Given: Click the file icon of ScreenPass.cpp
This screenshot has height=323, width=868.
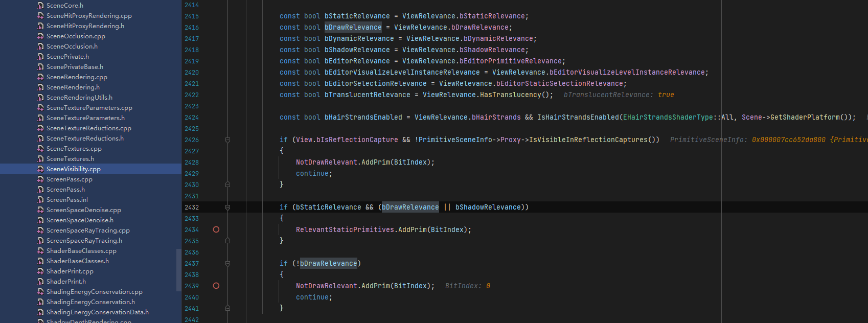Looking at the screenshot, I should coord(40,179).
